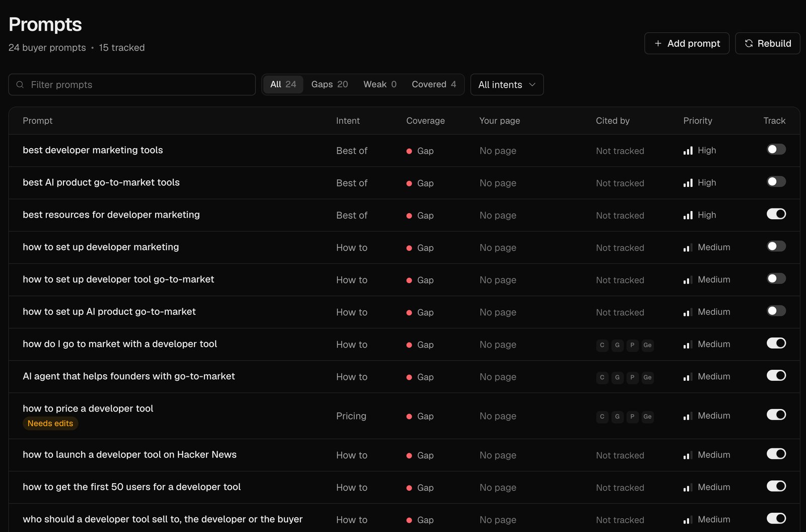The width and height of the screenshot is (806, 532).
Task: Click red Gap dot for 'how to get the first 50 users'
Action: click(409, 488)
